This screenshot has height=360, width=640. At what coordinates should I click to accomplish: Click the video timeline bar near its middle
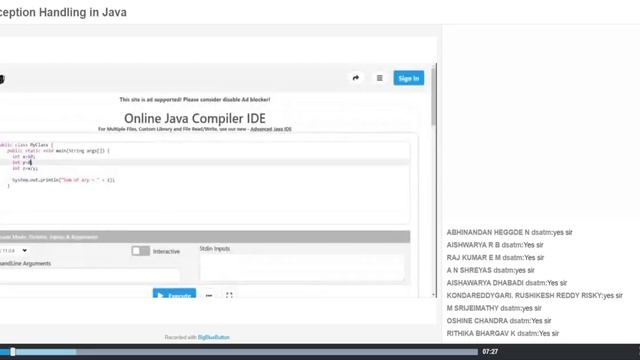point(239,351)
